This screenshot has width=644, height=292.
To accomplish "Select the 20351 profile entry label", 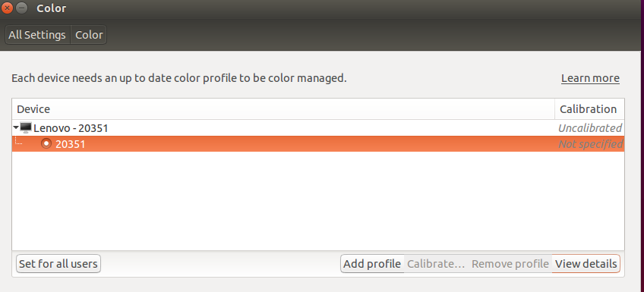I will (70, 144).
